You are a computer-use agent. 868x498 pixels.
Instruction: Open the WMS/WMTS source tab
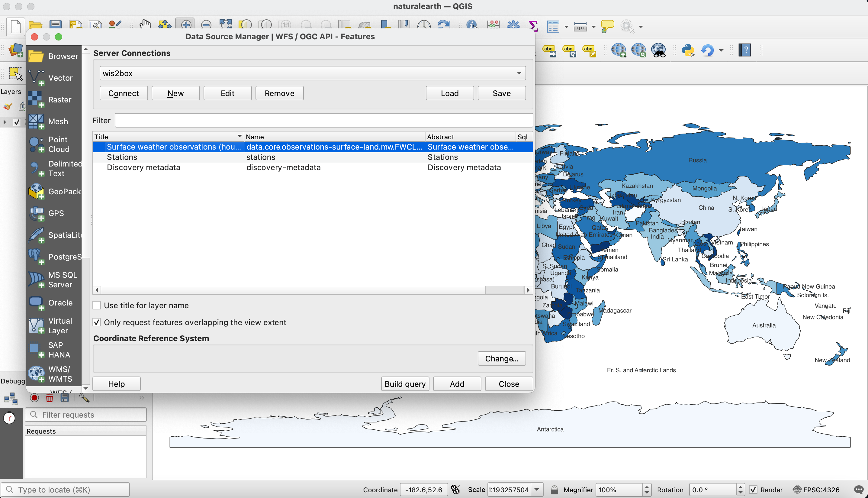point(54,374)
